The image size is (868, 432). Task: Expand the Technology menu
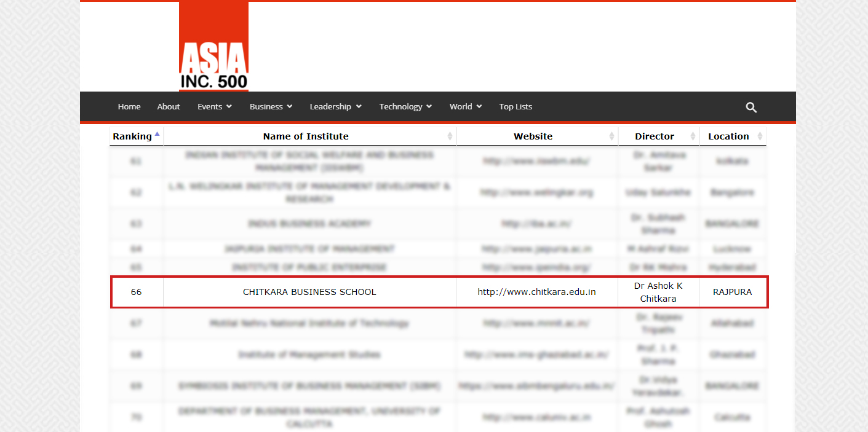pos(405,107)
